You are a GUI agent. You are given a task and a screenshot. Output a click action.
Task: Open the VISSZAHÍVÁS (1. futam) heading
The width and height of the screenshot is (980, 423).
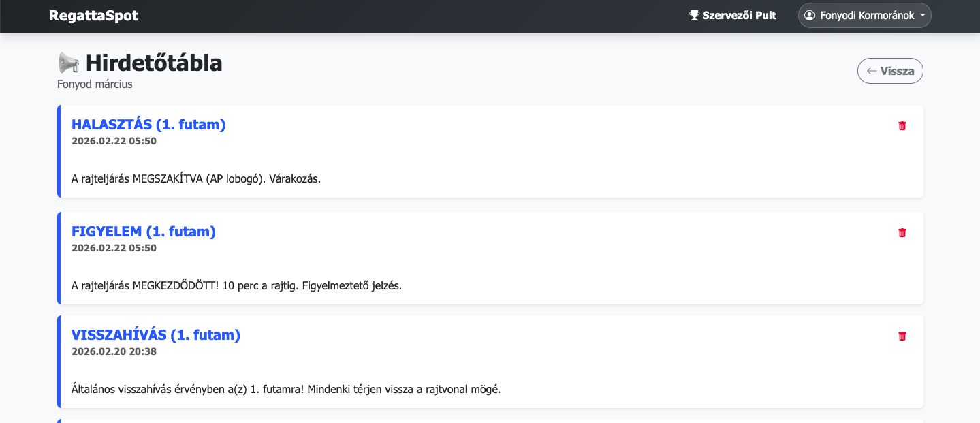tap(156, 335)
